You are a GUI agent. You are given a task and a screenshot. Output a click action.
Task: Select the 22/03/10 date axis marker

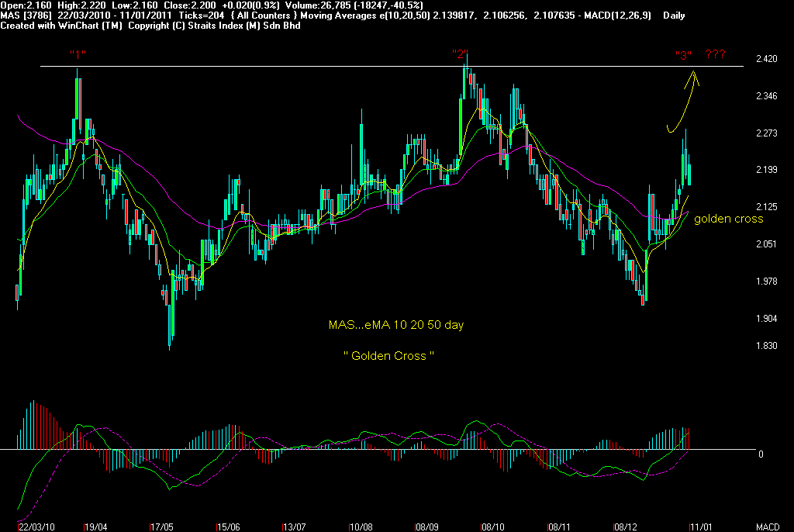pyautogui.click(x=36, y=527)
